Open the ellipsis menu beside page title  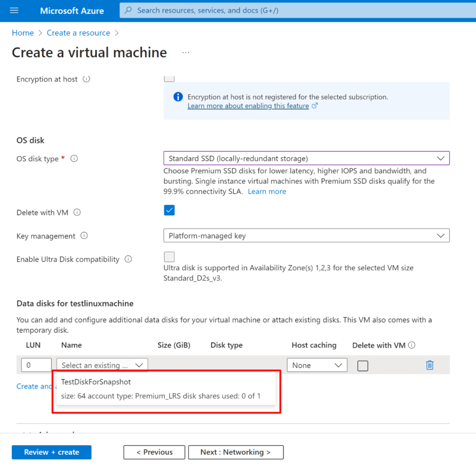point(186,52)
